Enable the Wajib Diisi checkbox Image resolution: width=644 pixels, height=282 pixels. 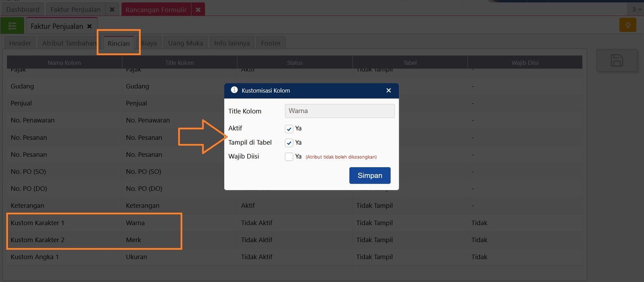pyautogui.click(x=289, y=157)
